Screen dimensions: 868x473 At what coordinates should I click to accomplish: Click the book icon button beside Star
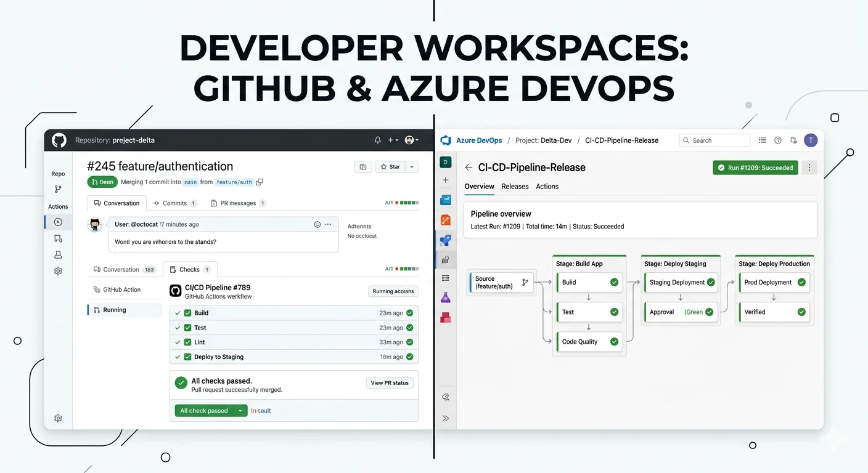[x=363, y=167]
